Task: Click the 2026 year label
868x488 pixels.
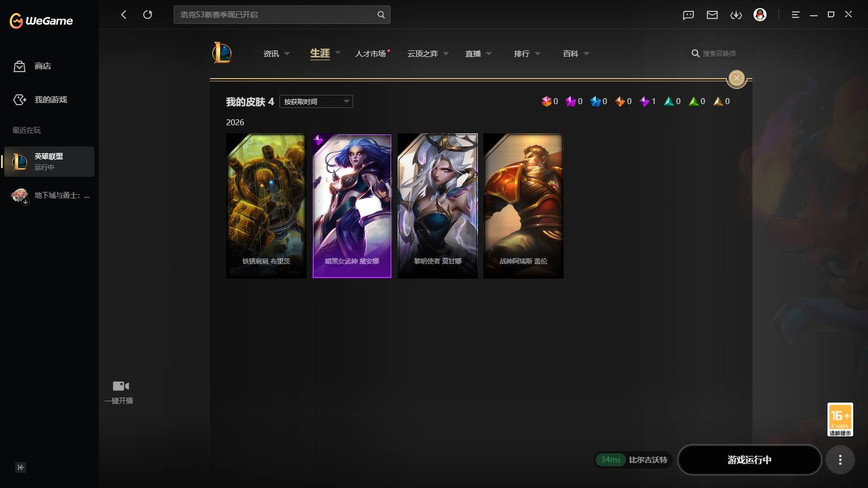Action: coord(235,123)
